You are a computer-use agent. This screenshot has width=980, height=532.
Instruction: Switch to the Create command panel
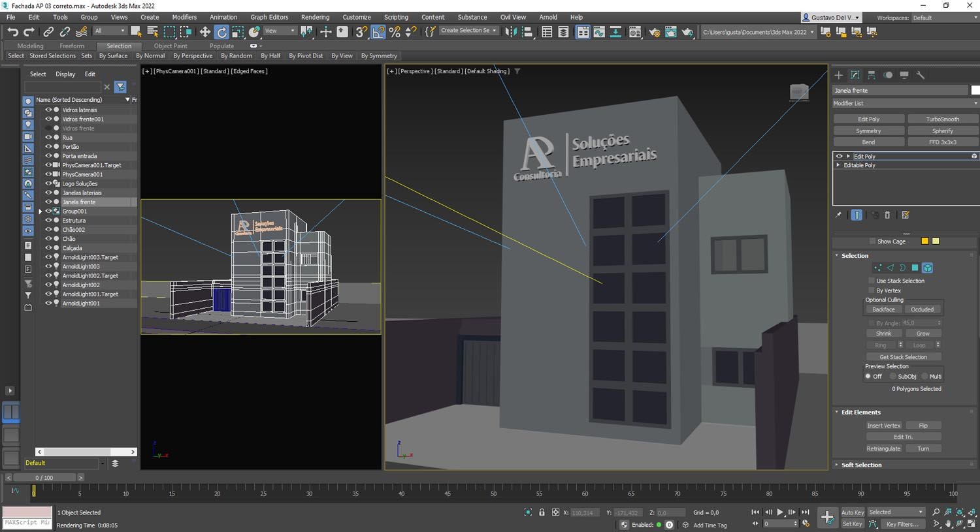(x=839, y=75)
